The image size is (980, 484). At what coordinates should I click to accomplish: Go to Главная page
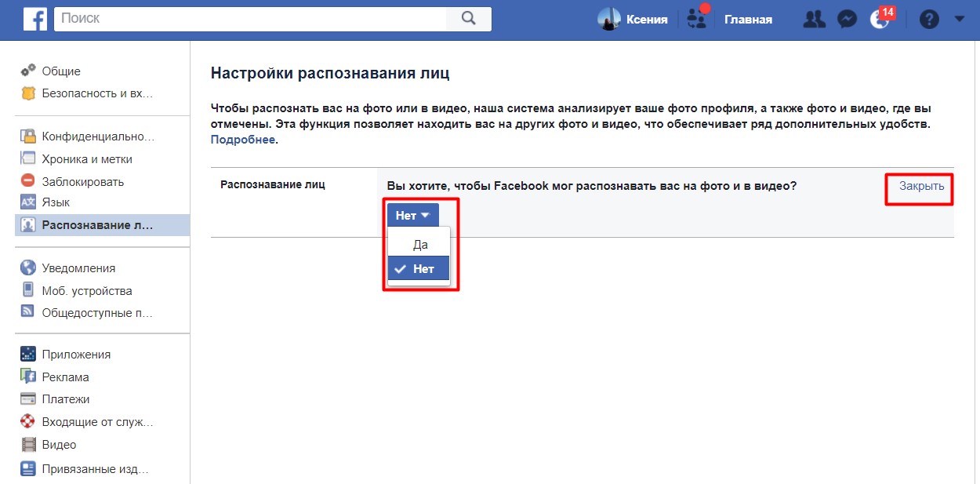click(748, 20)
